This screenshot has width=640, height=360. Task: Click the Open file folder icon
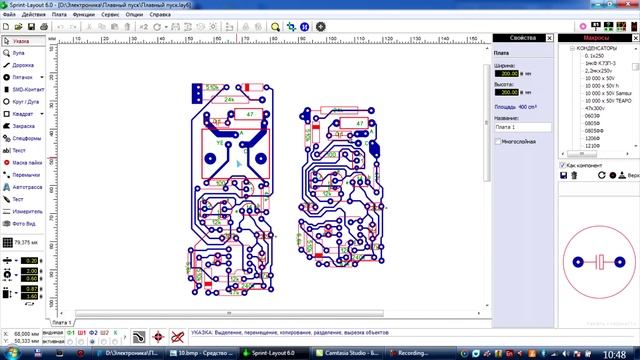(x=18, y=27)
